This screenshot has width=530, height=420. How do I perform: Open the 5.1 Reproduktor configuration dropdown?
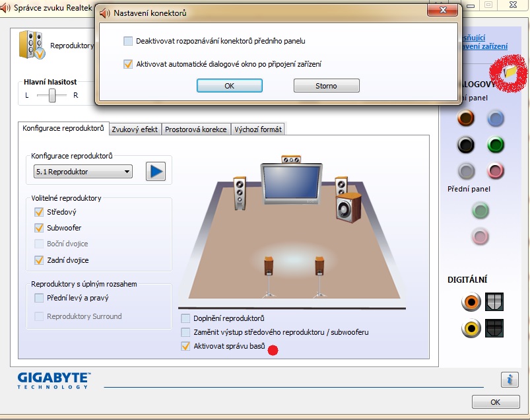[83, 172]
